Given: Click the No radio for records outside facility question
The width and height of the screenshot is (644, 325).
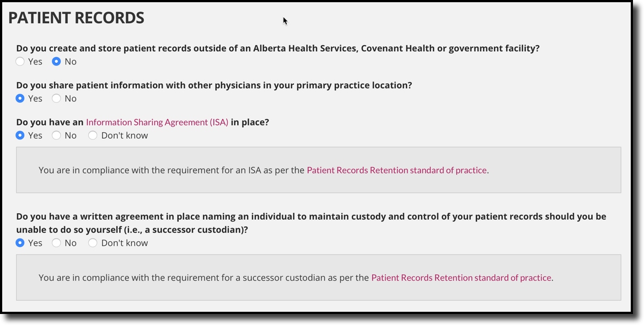Looking at the screenshot, I should coord(57,62).
